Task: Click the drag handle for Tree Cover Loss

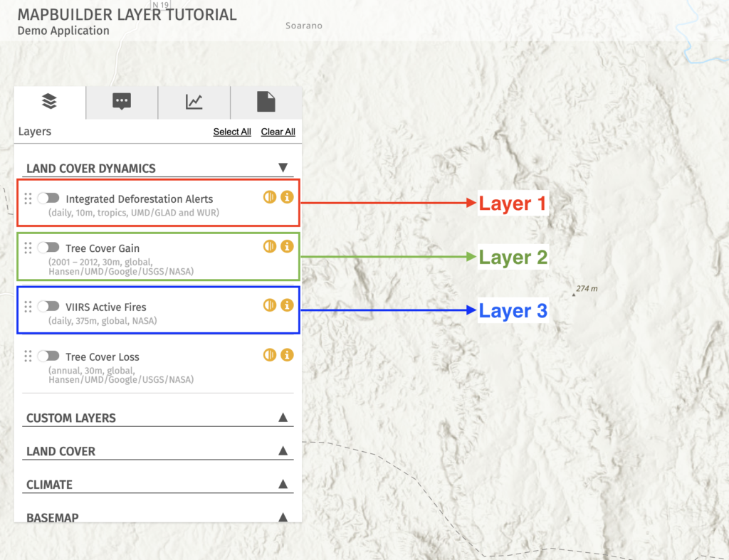Action: [x=28, y=354]
